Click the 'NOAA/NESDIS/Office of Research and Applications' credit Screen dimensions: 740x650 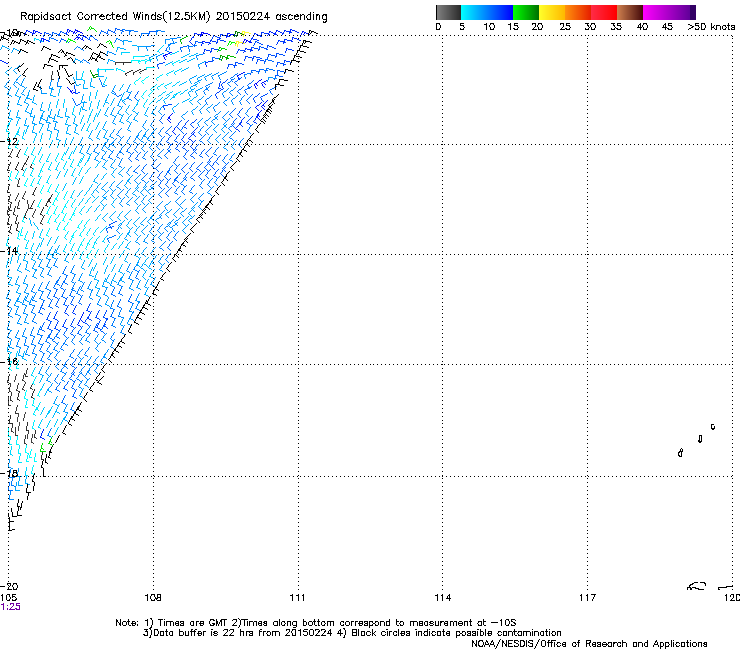tap(589, 644)
